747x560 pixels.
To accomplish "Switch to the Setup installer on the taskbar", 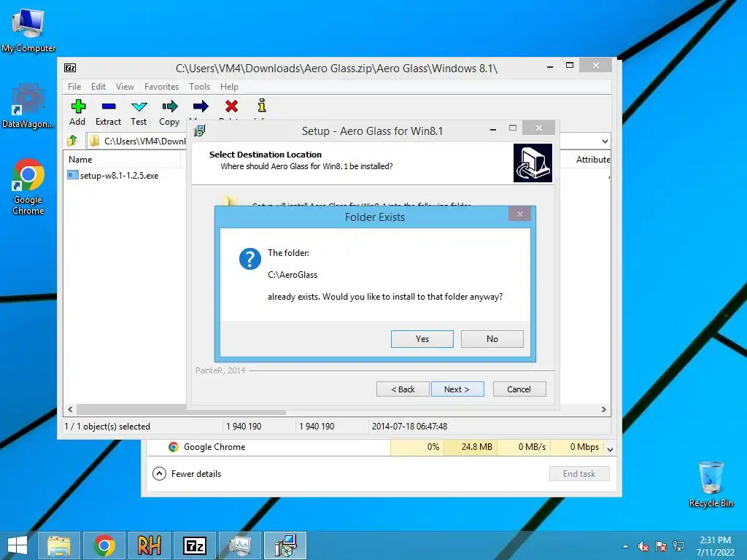I will point(285,545).
